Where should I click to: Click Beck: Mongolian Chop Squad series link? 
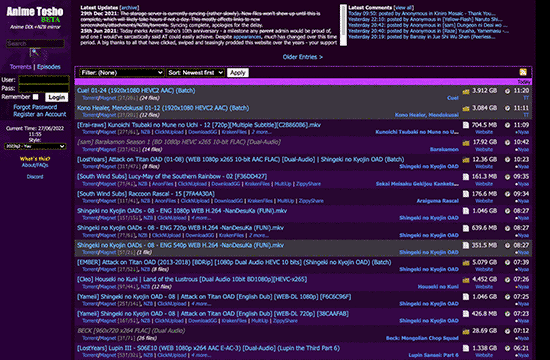pyautogui.click(x=422, y=338)
